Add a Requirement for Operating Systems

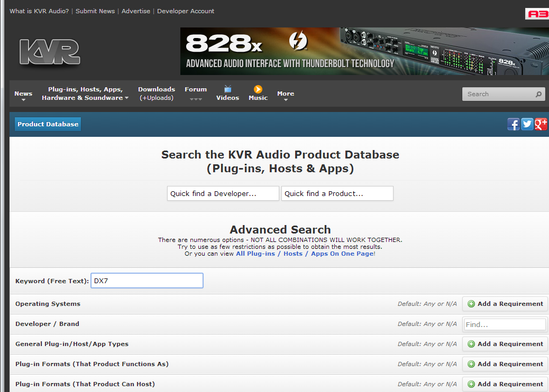pyautogui.click(x=505, y=304)
